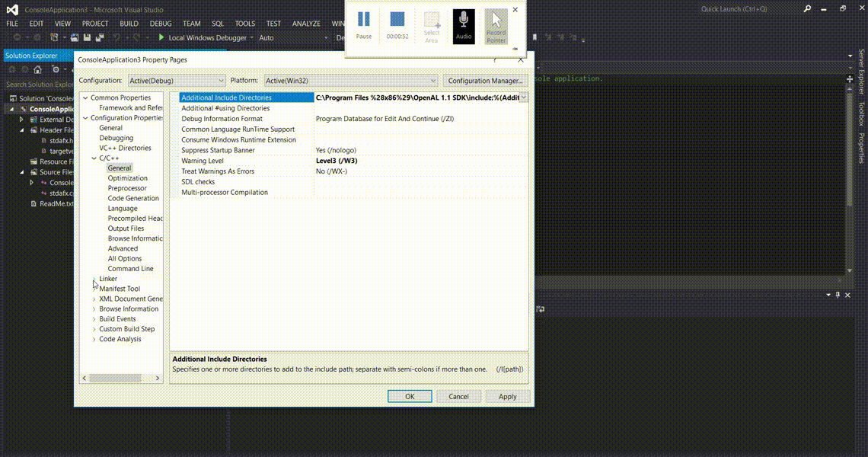Click the Quick Launch magnifier icon
Screen dimensions: 868x457
pos(807,9)
